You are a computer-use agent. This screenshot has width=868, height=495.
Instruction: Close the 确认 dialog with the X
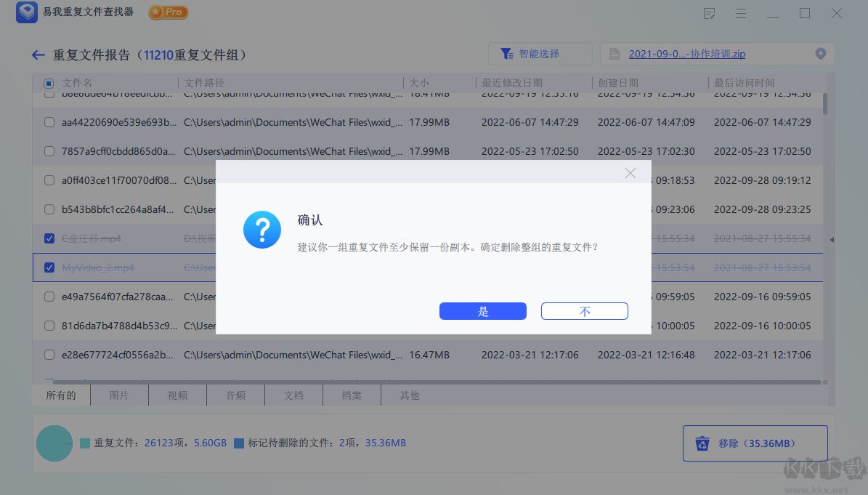[x=630, y=173]
